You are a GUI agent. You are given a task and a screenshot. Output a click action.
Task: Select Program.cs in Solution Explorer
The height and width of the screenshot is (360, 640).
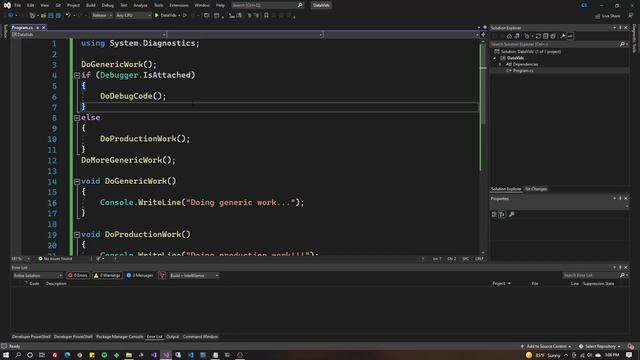pyautogui.click(x=522, y=71)
